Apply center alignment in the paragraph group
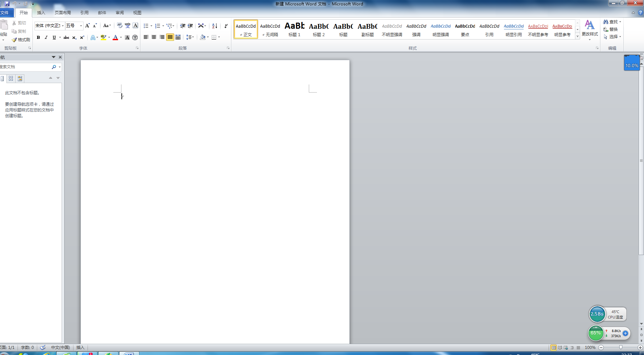The width and height of the screenshot is (644, 355). click(x=154, y=37)
